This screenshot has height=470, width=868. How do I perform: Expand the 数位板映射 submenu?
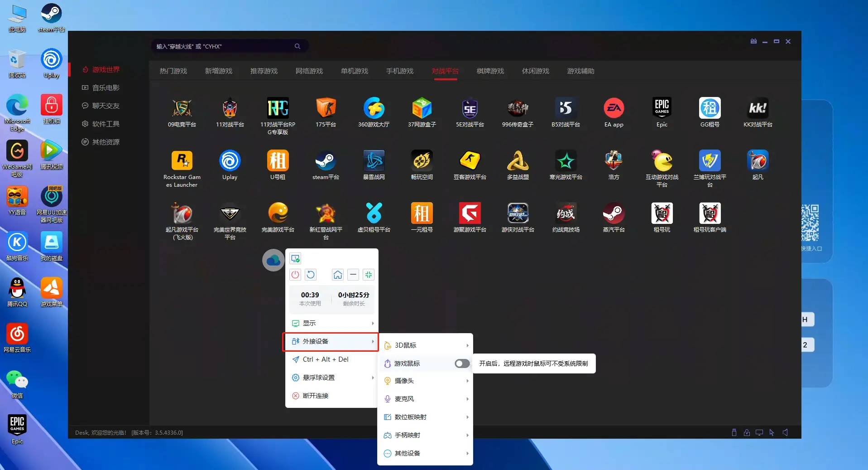point(425,417)
